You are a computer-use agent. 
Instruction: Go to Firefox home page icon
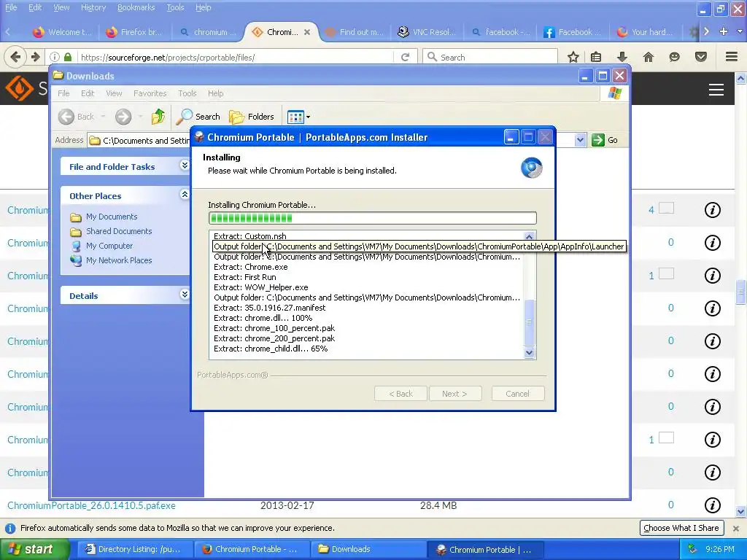click(648, 57)
